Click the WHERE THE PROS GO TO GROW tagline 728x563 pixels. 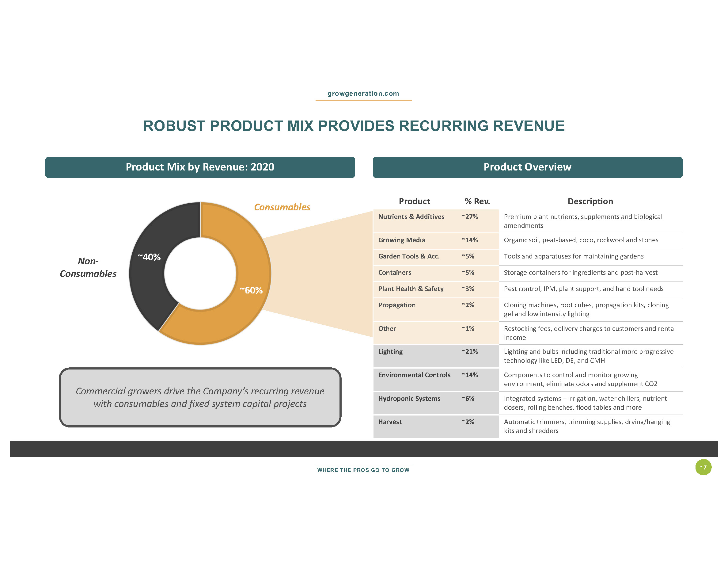tap(363, 470)
